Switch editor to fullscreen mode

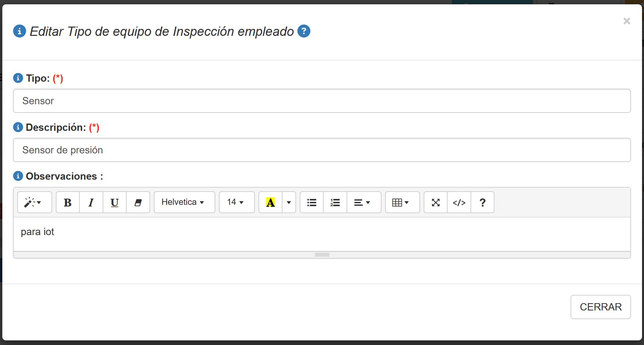(436, 202)
